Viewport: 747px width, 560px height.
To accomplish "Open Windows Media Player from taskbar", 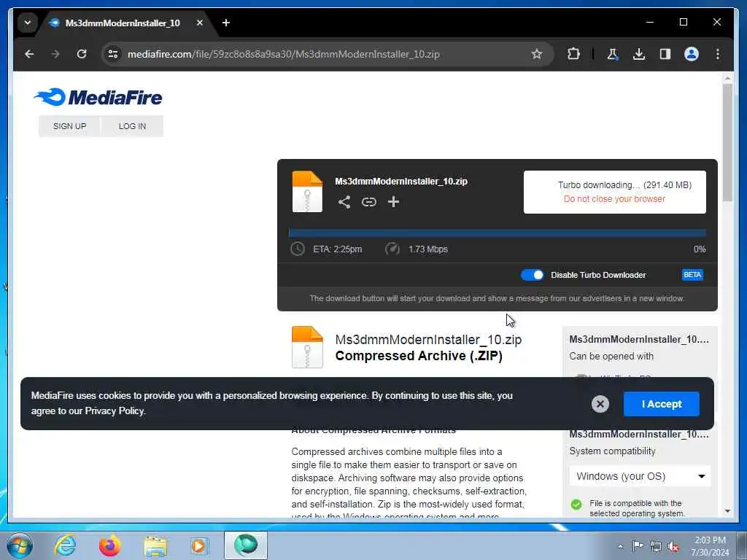I will [x=199, y=545].
